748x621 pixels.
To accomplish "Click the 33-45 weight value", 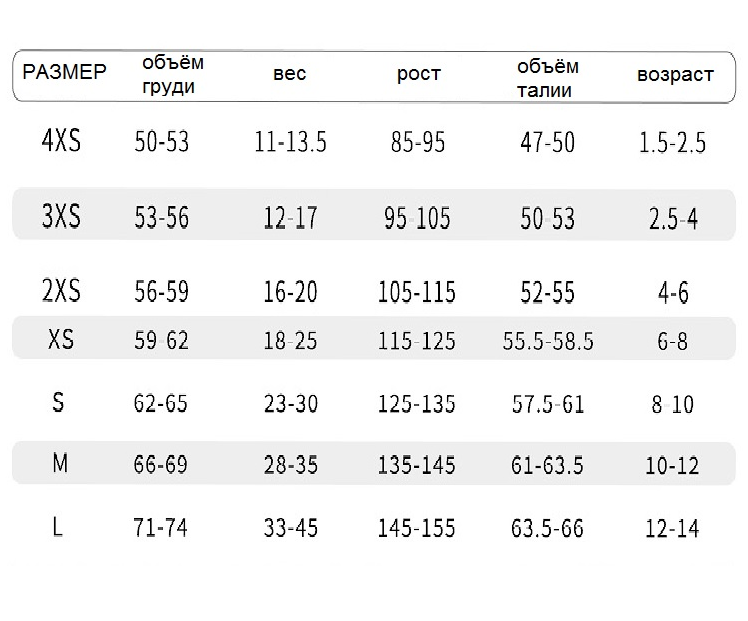I will (x=291, y=528).
